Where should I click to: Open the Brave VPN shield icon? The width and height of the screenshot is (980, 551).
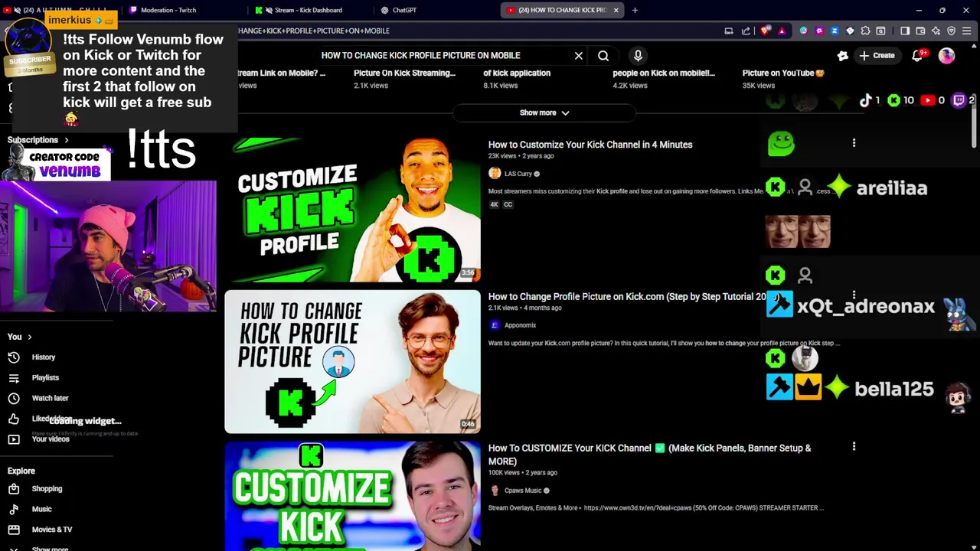point(952,31)
